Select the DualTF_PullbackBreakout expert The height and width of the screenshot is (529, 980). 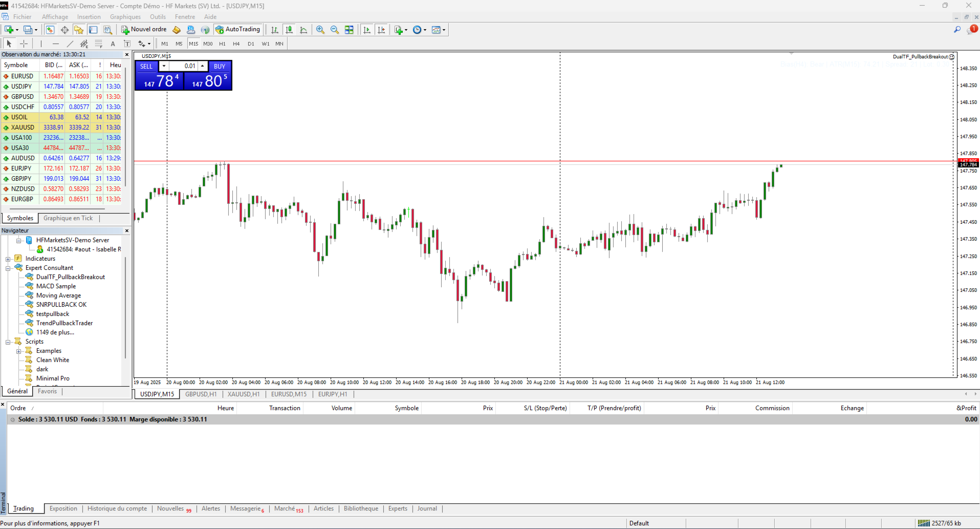tap(70, 277)
